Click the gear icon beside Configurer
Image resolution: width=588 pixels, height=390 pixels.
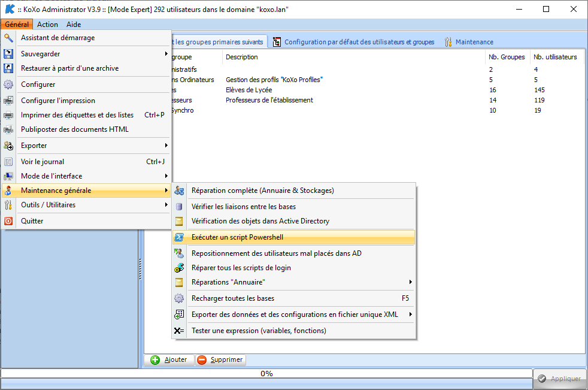(x=8, y=84)
